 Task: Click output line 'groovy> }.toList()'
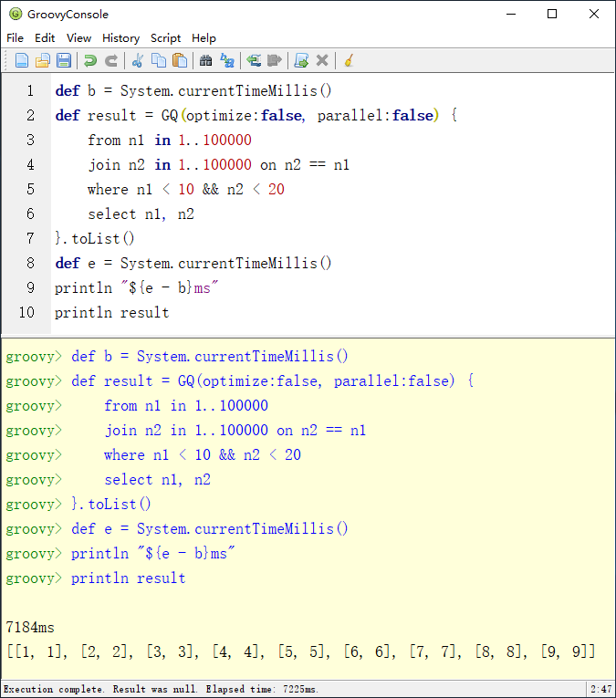(x=78, y=504)
